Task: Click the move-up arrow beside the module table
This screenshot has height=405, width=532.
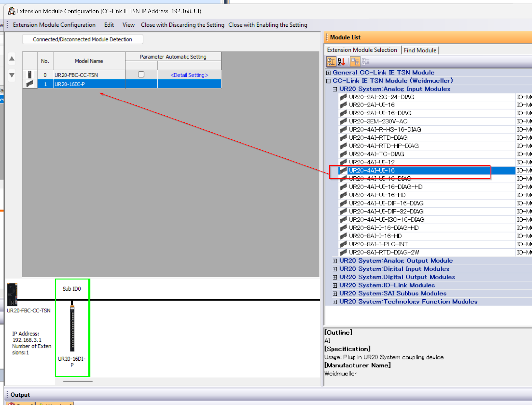Action: (x=12, y=59)
